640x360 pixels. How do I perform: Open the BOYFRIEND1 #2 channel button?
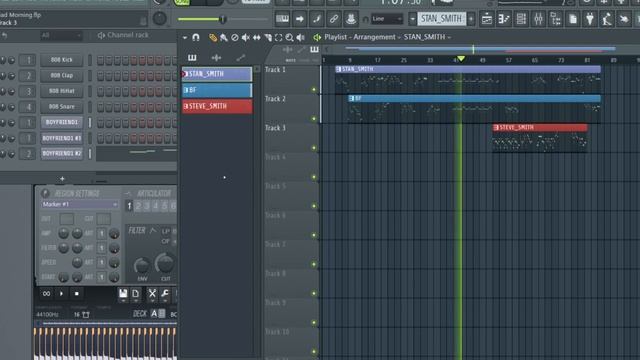click(x=62, y=153)
